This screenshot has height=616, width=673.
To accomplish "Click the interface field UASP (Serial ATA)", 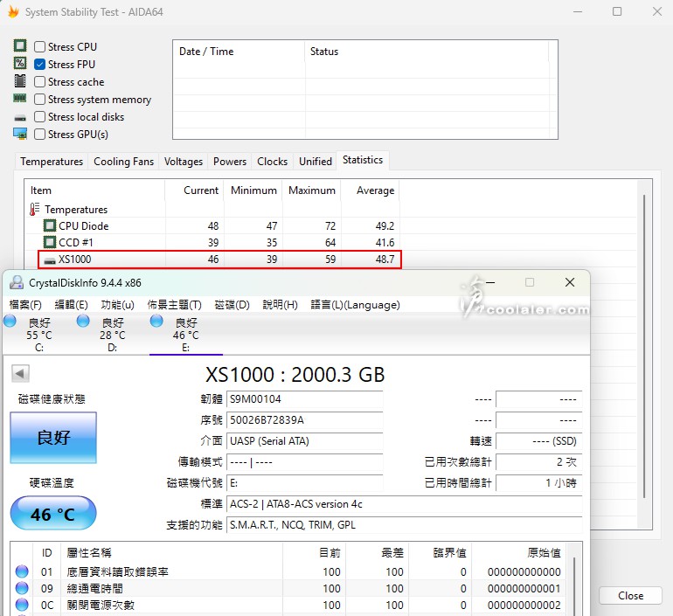I will coord(304,441).
